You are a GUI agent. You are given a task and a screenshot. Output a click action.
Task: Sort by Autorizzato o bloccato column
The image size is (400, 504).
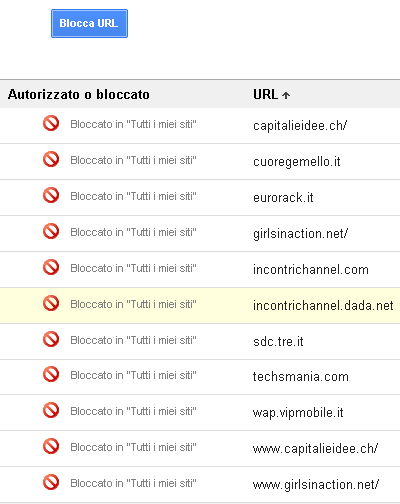point(79,94)
